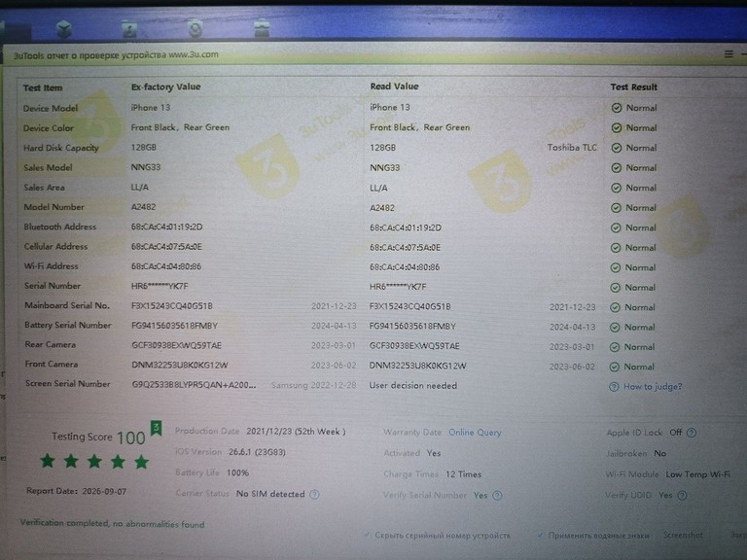Click the ex-factory Rear Camera serial GCF30938EXWQ59TAE
Viewport: 747px width, 560px height.
pos(177,345)
